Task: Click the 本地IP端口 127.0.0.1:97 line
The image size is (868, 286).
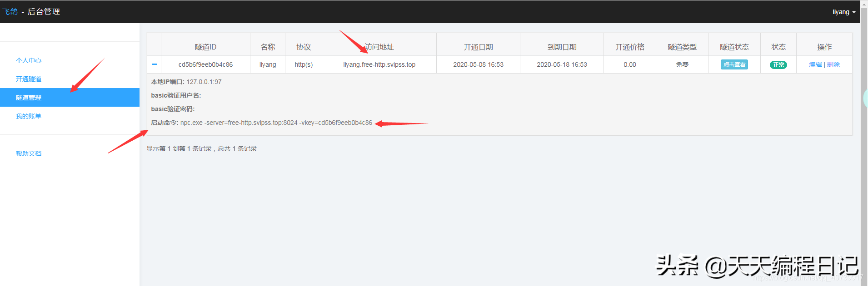Action: coord(186,82)
